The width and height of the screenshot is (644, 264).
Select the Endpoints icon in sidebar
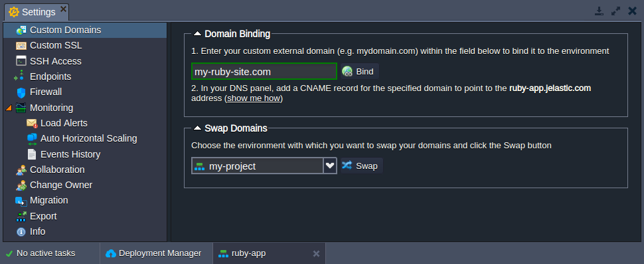click(20, 76)
